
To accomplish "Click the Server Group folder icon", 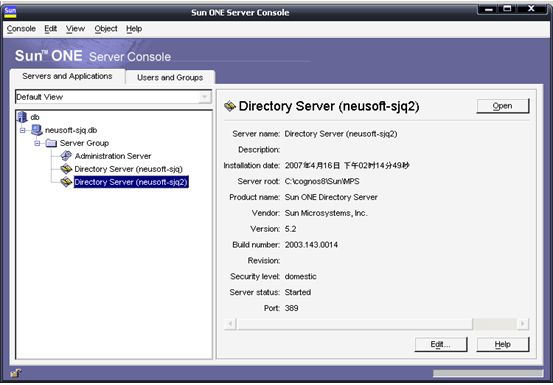I will tap(51, 143).
